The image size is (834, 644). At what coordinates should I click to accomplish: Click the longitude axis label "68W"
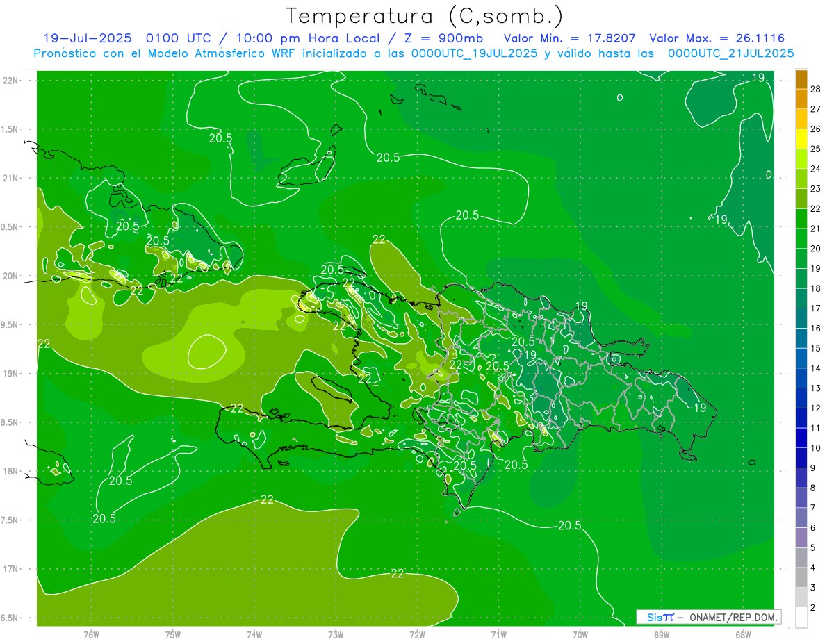[x=742, y=635]
